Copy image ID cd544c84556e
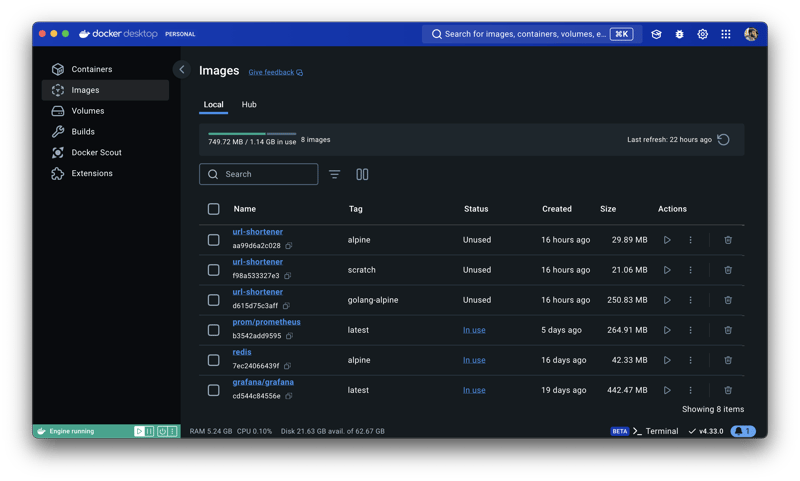The height and width of the screenshot is (481, 800). (289, 396)
